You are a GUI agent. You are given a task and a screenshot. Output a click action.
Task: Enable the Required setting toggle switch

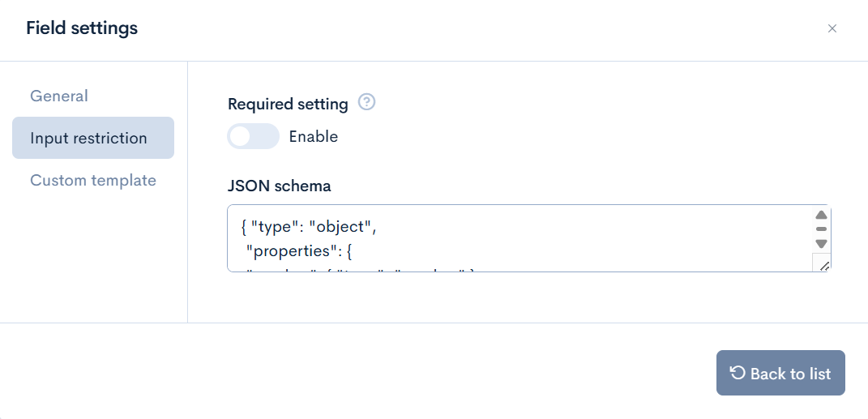tap(253, 136)
